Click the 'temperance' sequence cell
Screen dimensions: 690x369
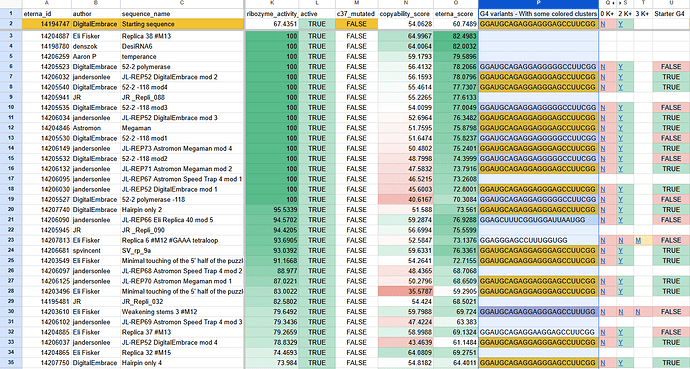click(x=182, y=57)
